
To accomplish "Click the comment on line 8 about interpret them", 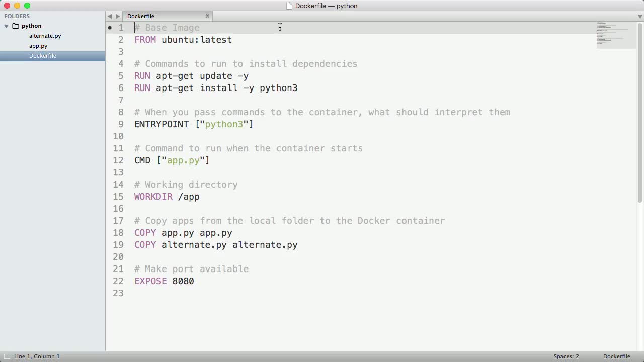I will coord(323,112).
